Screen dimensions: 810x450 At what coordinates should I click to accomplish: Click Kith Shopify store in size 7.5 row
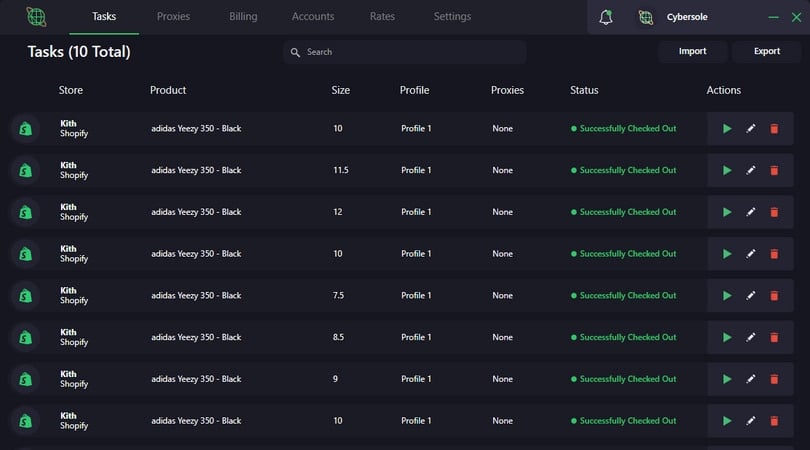(x=74, y=296)
